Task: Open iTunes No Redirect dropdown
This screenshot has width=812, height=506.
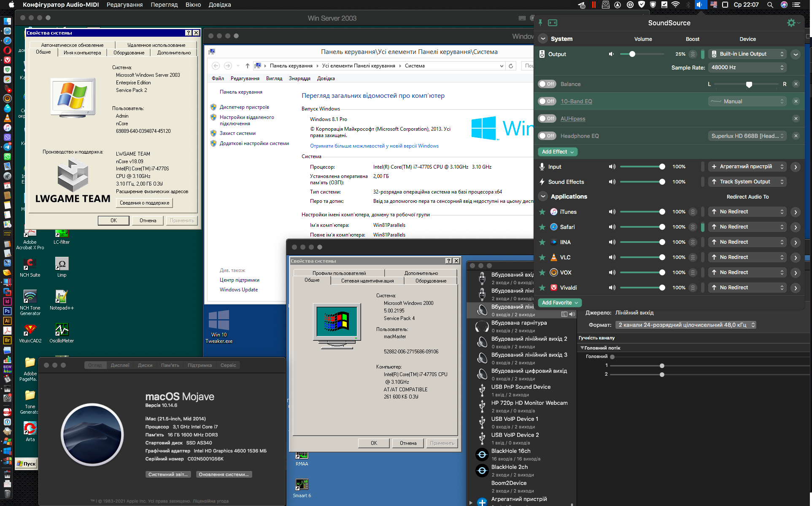Action: coord(747,212)
